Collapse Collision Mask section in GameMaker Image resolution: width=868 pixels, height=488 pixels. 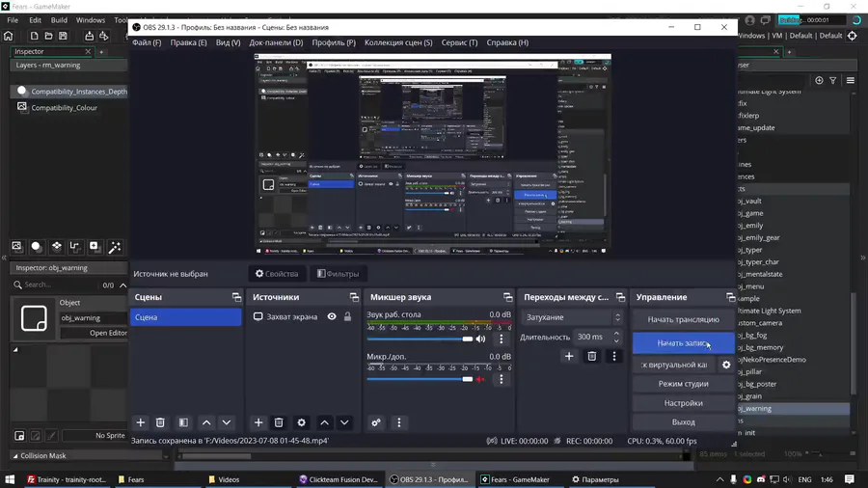click(15, 456)
